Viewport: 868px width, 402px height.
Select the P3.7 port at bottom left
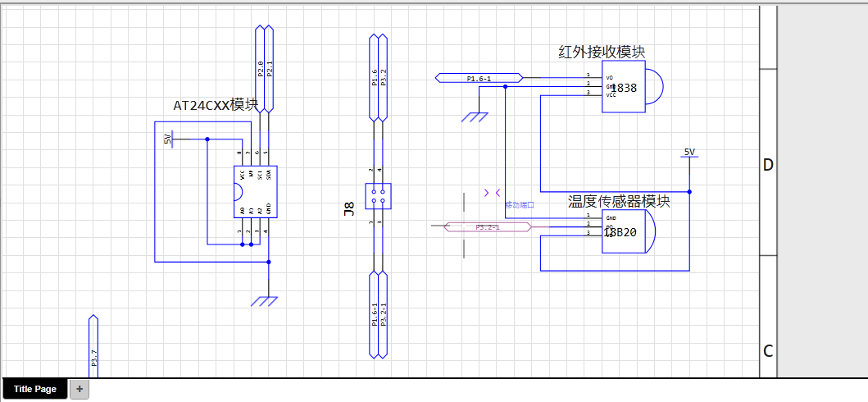coord(93,347)
